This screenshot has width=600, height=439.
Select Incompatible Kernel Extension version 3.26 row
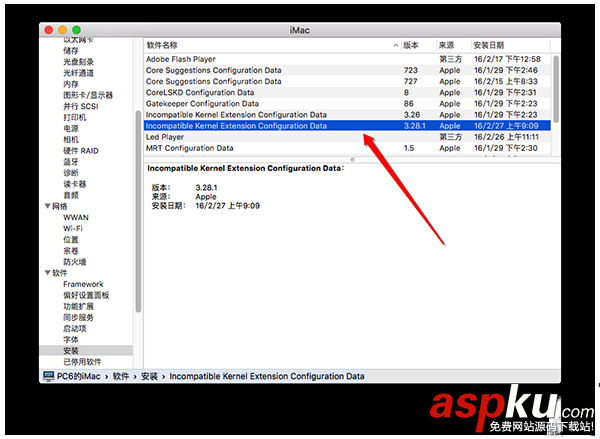coord(347,114)
